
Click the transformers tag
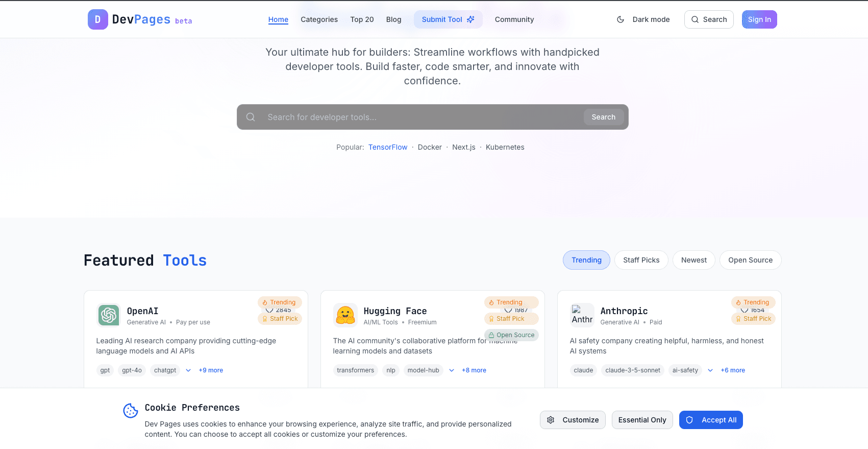(356, 370)
